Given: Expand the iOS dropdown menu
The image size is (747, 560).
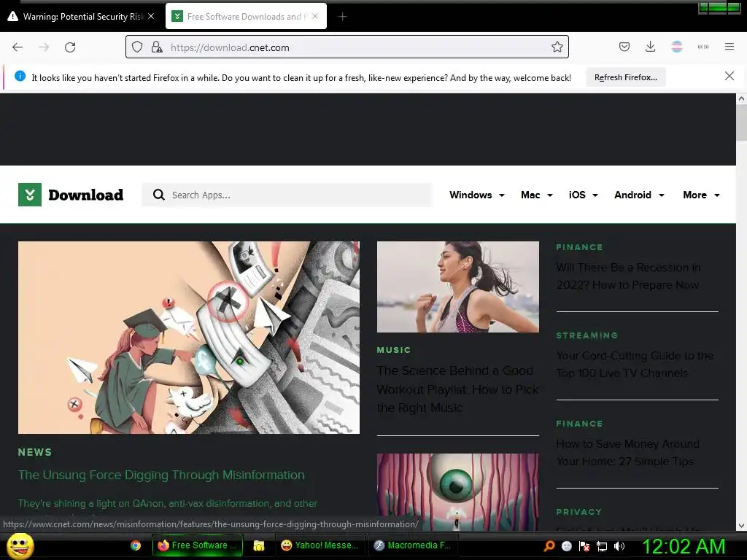Looking at the screenshot, I should pyautogui.click(x=583, y=195).
